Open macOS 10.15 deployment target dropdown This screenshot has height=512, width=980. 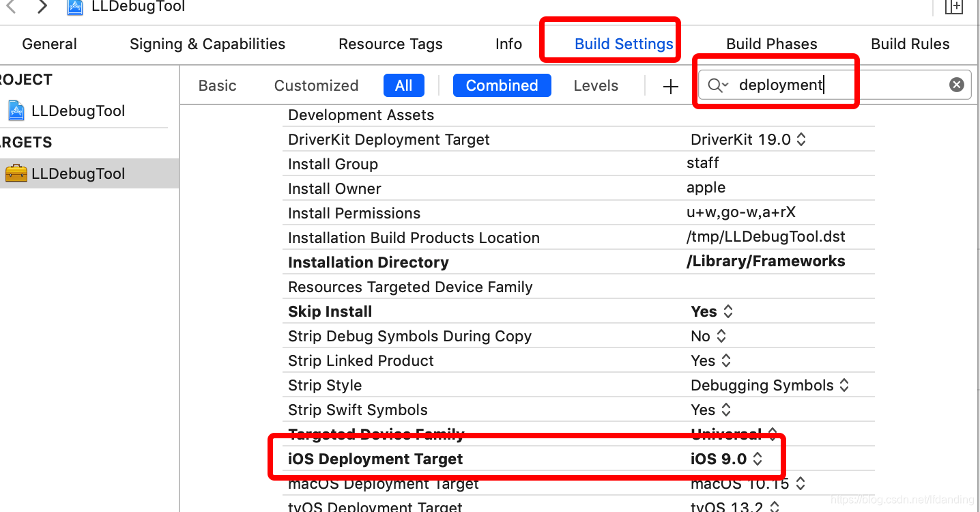[748, 483]
